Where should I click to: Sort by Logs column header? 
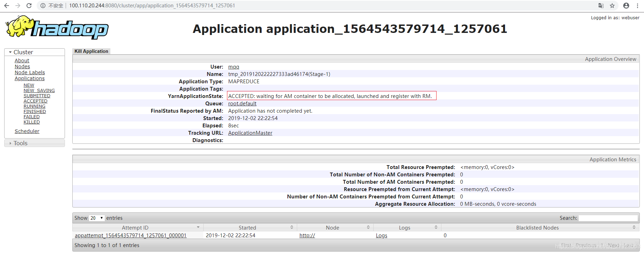[x=407, y=227]
